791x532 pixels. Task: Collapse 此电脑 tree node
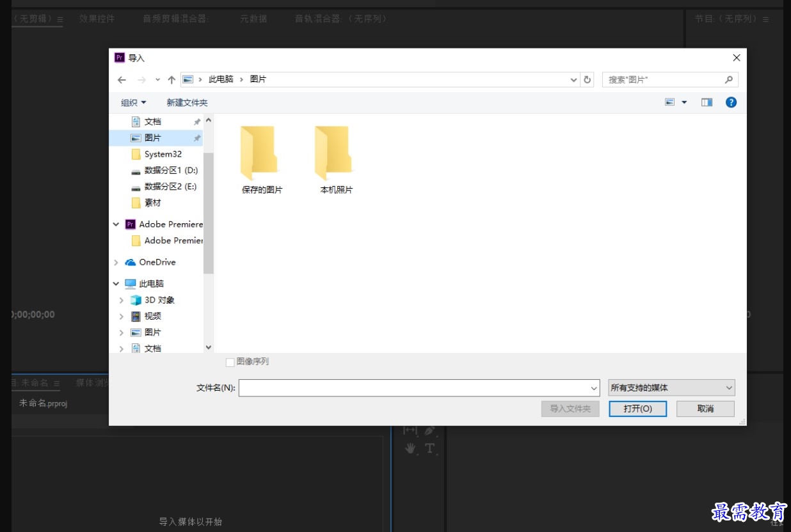coord(116,284)
